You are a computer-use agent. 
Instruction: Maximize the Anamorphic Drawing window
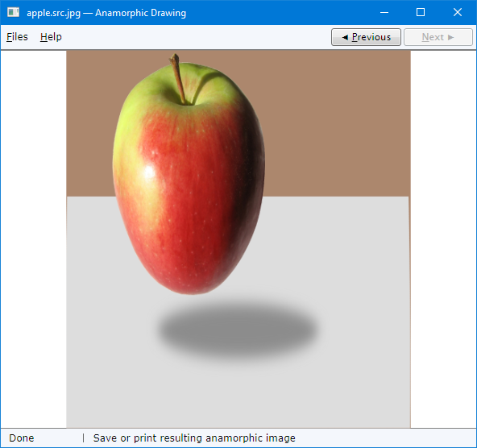pyautogui.click(x=421, y=12)
